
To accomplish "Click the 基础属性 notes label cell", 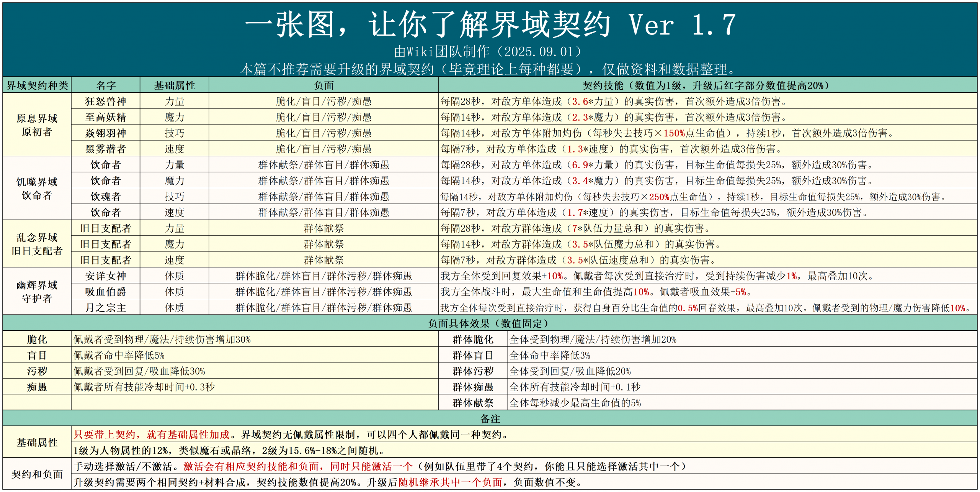I will 37,443.
